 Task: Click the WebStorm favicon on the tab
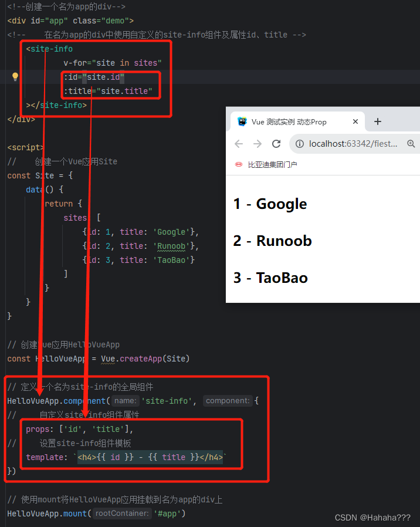point(242,121)
